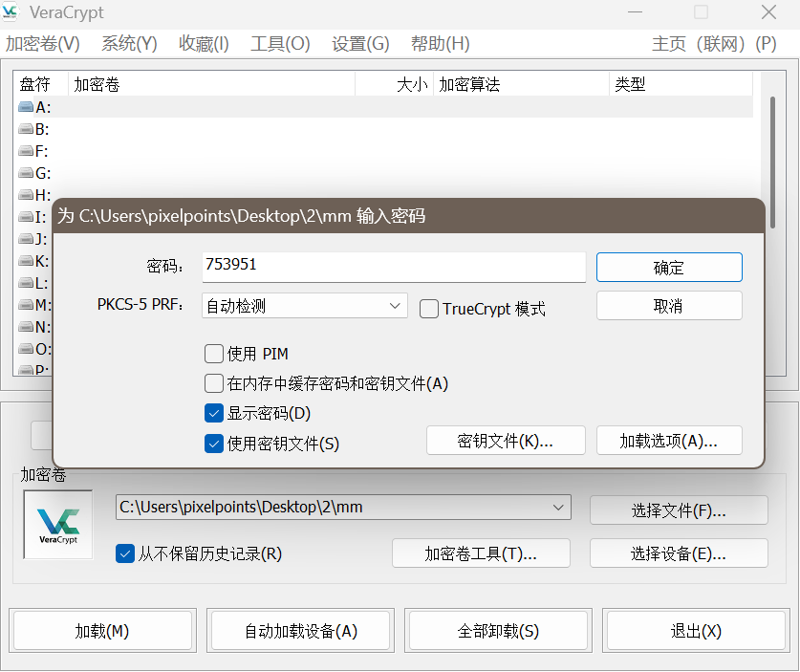This screenshot has height=672, width=800.
Task: Open 主页 (联网) (P) menu link
Action: pyautogui.click(x=714, y=44)
